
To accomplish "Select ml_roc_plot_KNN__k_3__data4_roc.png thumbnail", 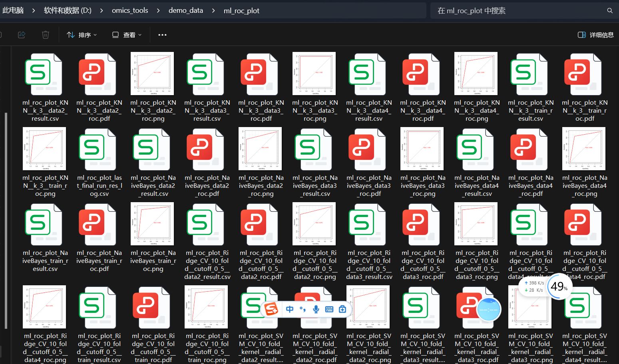I will click(x=476, y=74).
